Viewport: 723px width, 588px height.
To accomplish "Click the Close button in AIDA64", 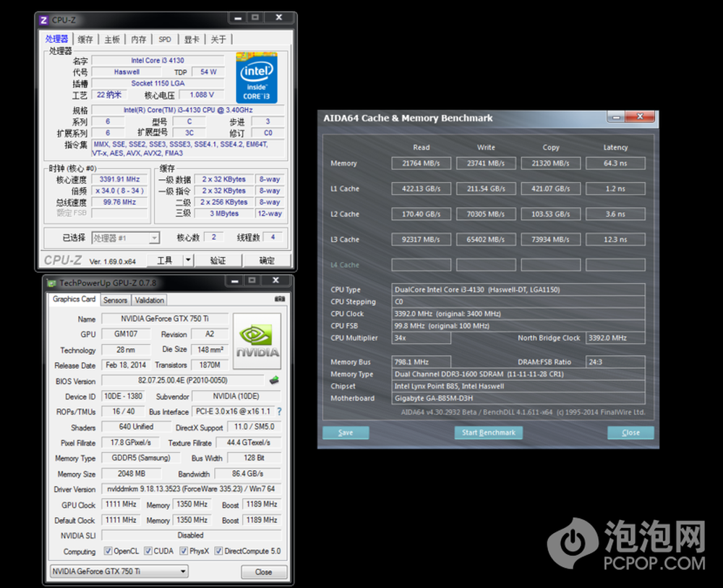I will coord(630,433).
